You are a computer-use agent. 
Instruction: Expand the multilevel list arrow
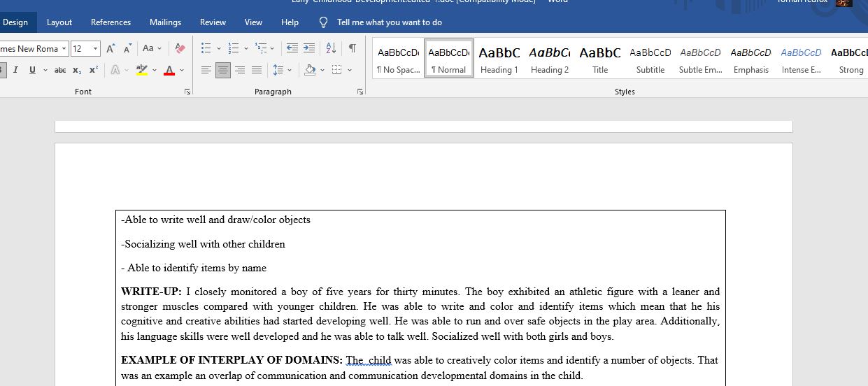point(273,49)
